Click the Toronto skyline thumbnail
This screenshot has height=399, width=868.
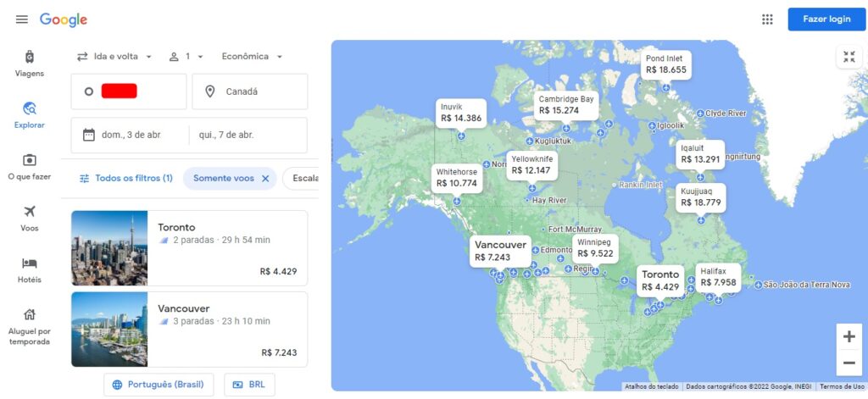point(109,248)
